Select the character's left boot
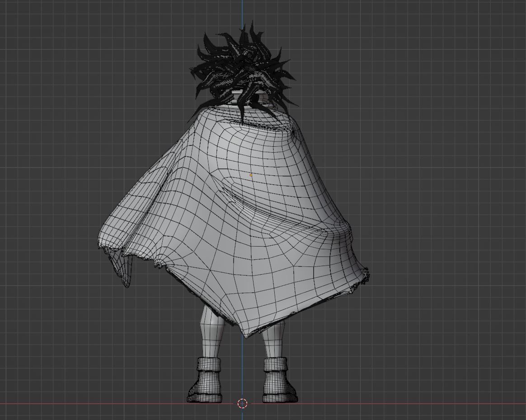This screenshot has height=420, width=526. point(205,380)
